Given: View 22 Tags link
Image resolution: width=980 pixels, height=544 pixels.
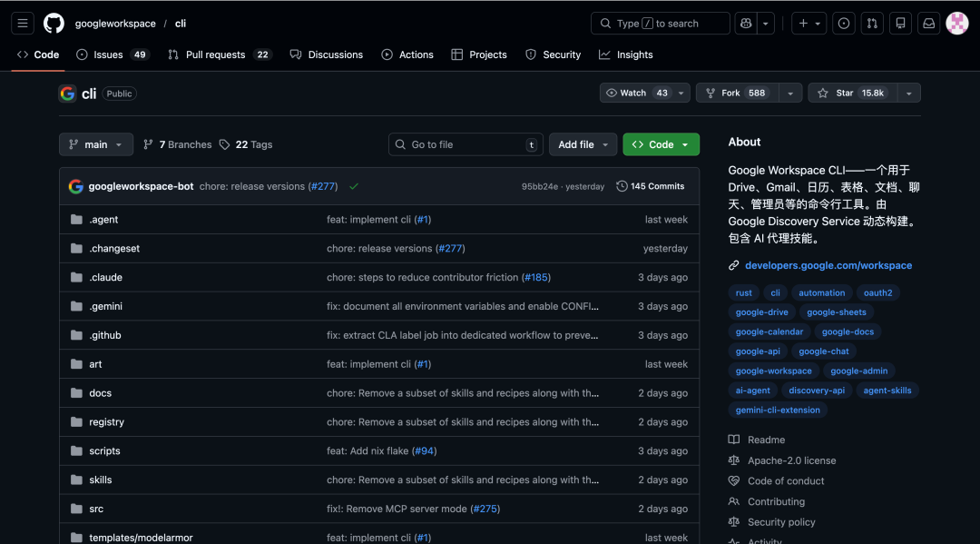Looking at the screenshot, I should pyautogui.click(x=246, y=144).
